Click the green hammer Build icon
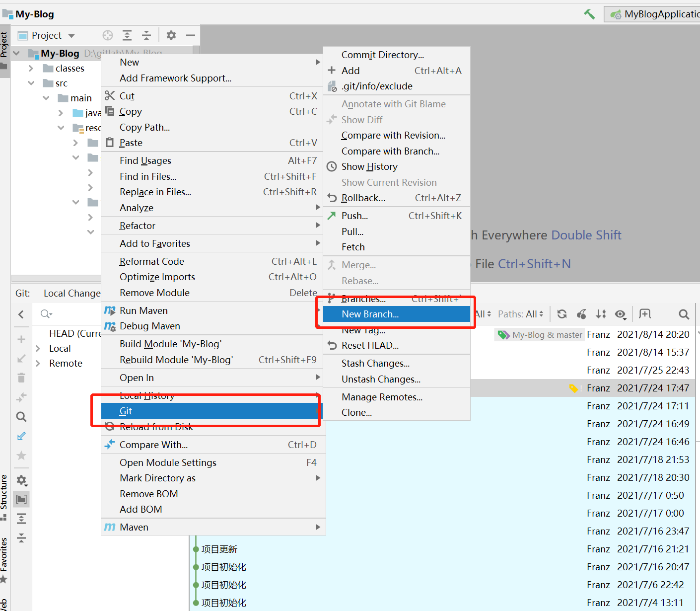 589,14
